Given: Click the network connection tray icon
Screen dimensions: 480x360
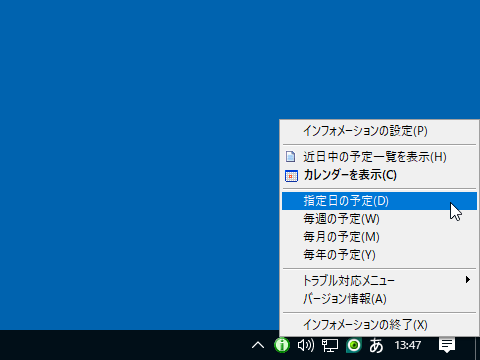Looking at the screenshot, I should tap(330, 345).
